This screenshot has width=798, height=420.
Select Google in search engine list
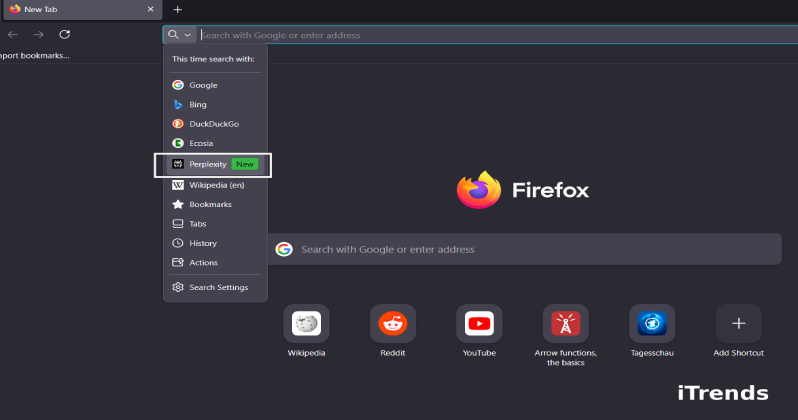click(203, 85)
